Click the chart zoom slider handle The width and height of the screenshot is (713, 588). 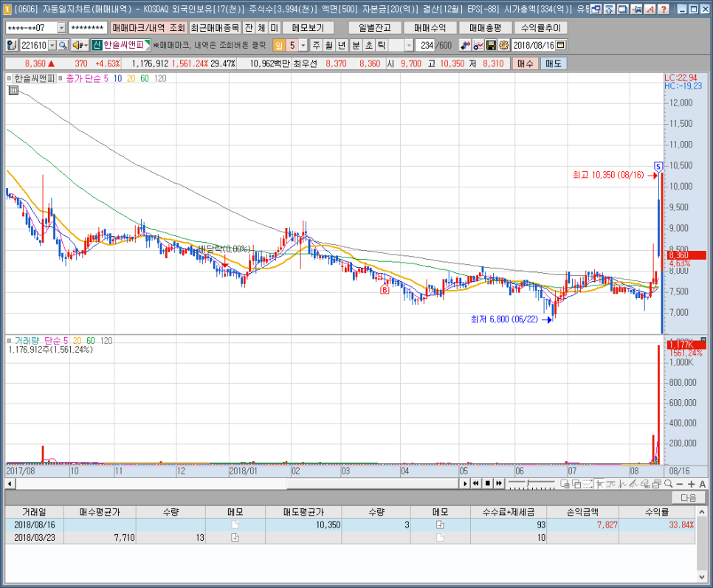pos(528,483)
